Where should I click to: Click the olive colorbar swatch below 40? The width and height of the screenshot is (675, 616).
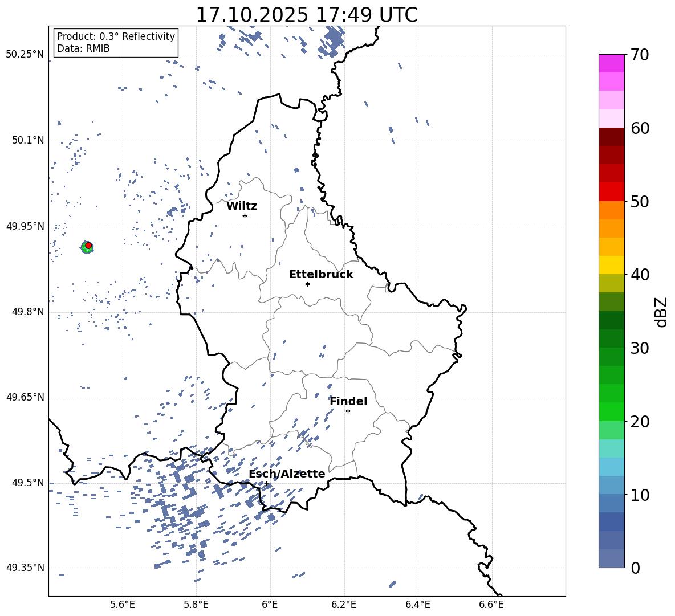pos(612,283)
